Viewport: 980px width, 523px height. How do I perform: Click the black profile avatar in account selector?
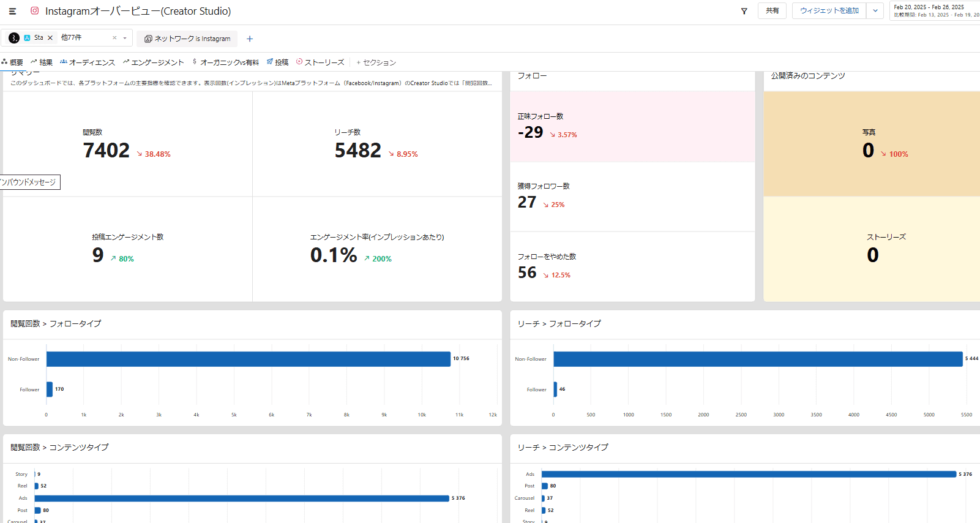point(14,38)
